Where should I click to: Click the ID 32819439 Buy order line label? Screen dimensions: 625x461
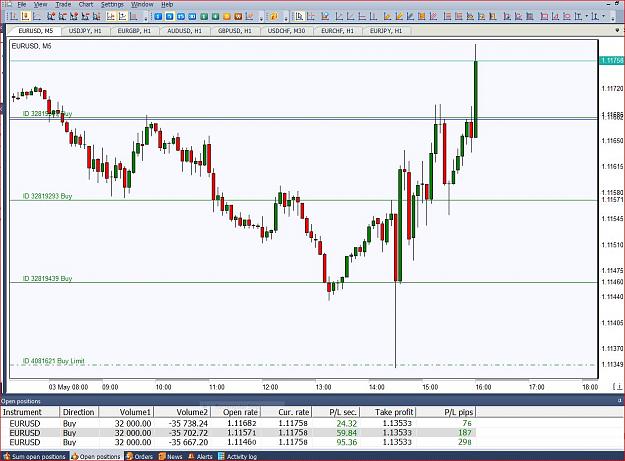[x=47, y=279]
